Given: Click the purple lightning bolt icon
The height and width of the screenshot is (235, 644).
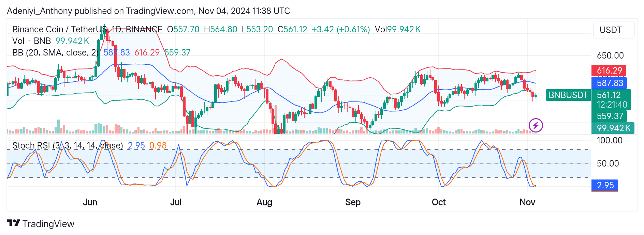Looking at the screenshot, I should click(536, 125).
